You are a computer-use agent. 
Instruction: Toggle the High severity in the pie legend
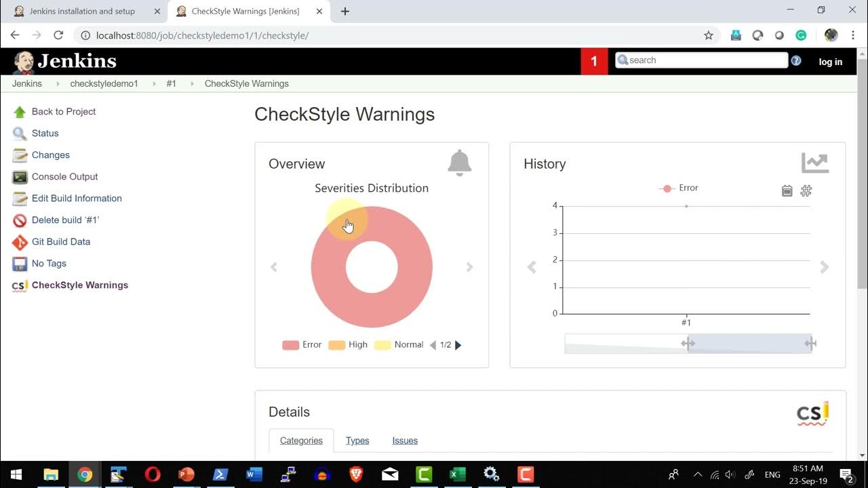[x=348, y=345]
